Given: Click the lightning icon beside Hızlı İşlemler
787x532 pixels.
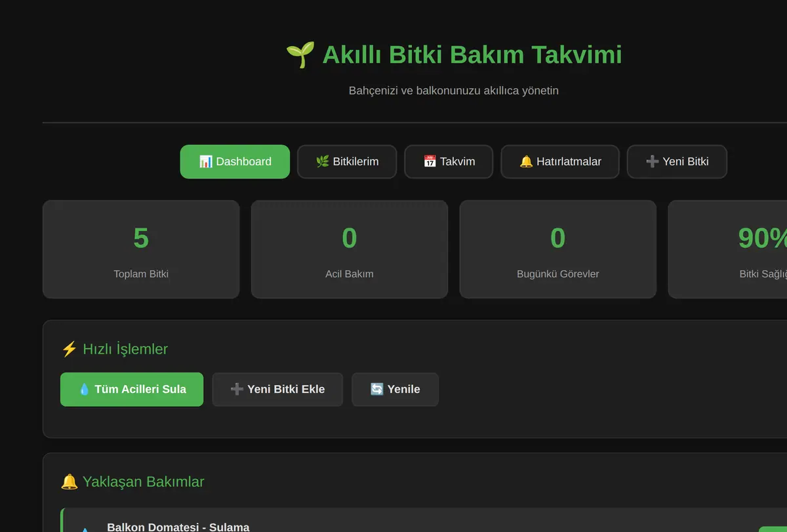Looking at the screenshot, I should 69,349.
